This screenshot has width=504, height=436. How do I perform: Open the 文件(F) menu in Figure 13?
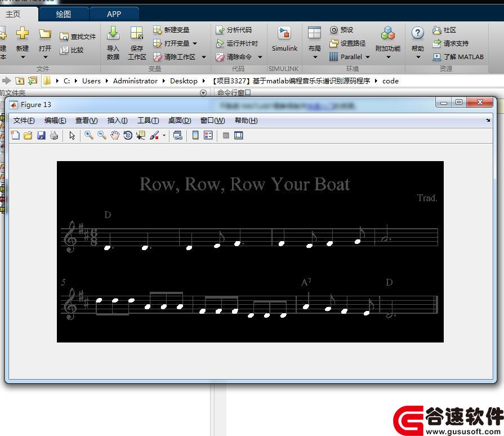(x=24, y=121)
